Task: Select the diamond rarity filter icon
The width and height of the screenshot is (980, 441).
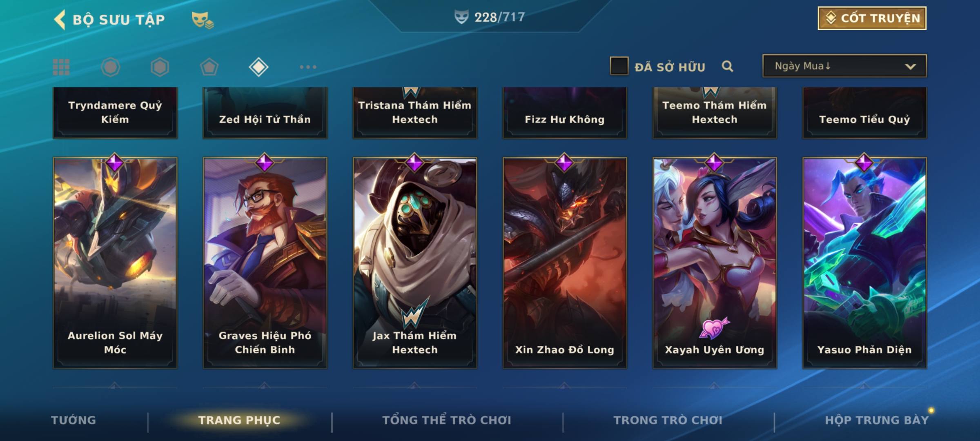Action: pyautogui.click(x=258, y=67)
